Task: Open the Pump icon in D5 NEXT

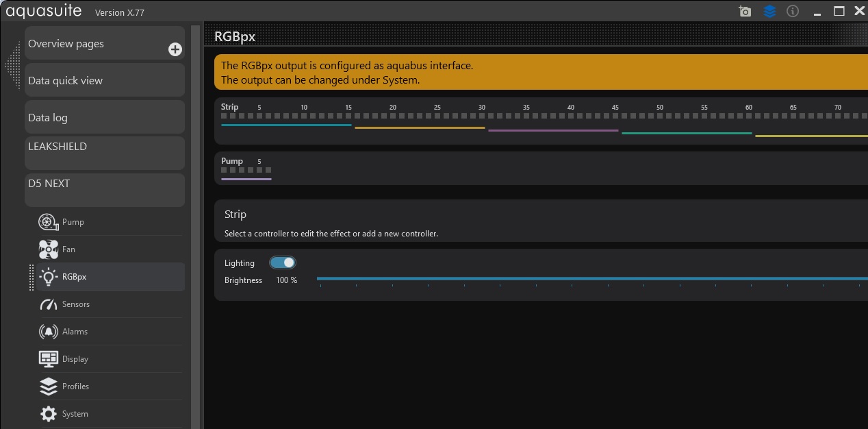Action: tap(49, 222)
